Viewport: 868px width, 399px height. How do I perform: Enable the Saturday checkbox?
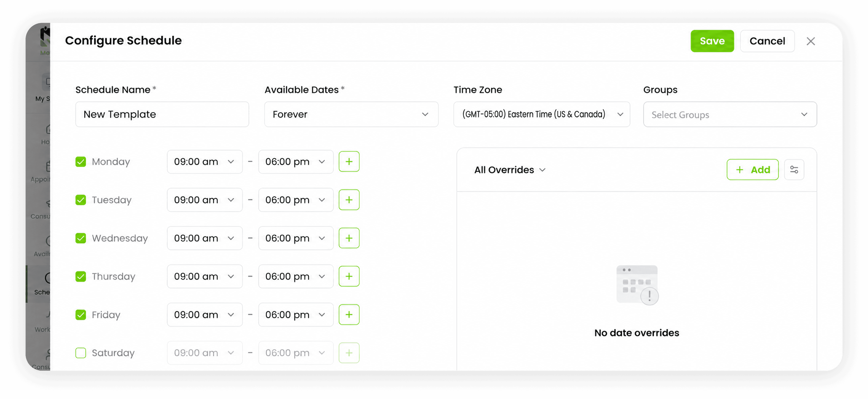pyautogui.click(x=80, y=352)
